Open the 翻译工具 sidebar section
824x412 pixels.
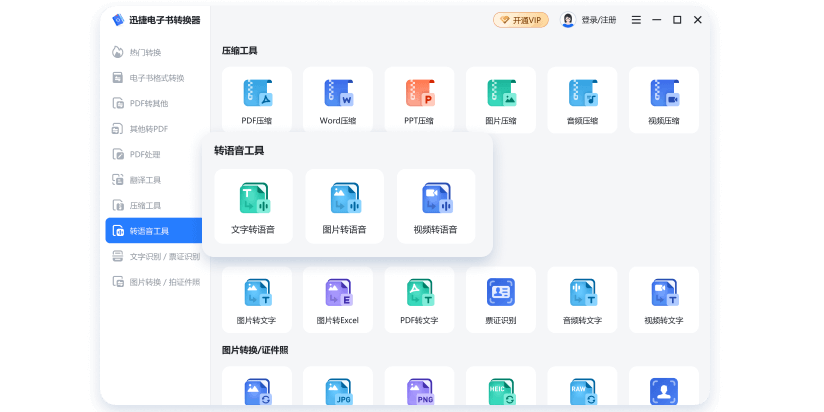coord(145,180)
